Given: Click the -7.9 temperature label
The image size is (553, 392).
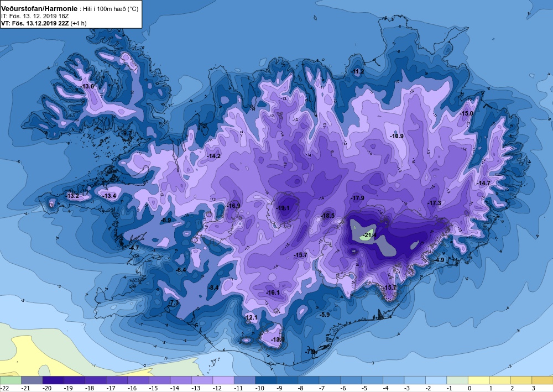Looking at the screenshot, I should coord(310,352).
